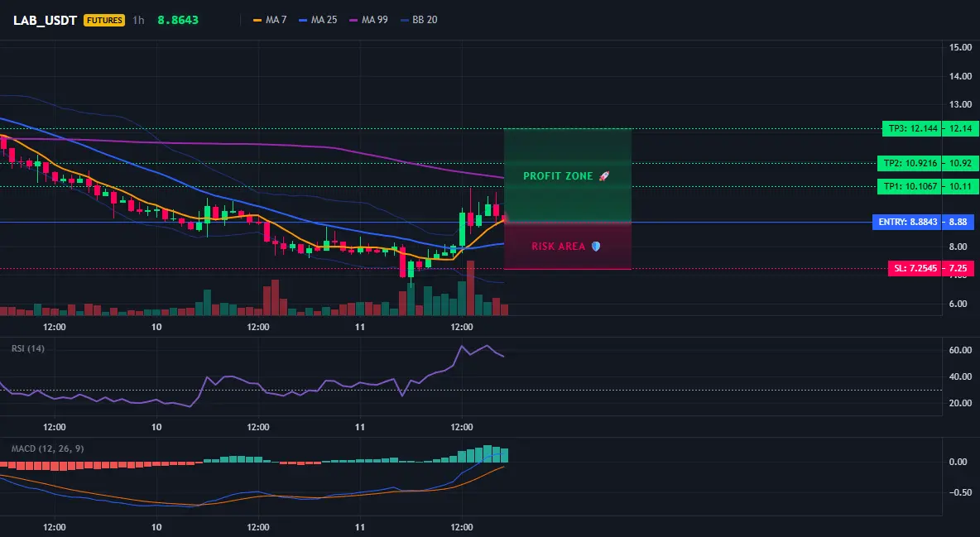Click the RSI (14) indicator label
The image size is (980, 537).
28,348
